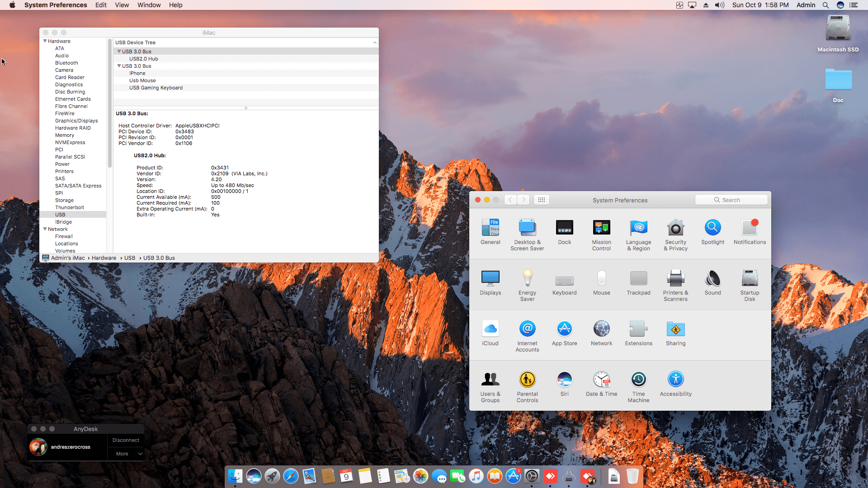Image resolution: width=868 pixels, height=488 pixels.
Task: Open the Help menu
Action: click(x=176, y=5)
